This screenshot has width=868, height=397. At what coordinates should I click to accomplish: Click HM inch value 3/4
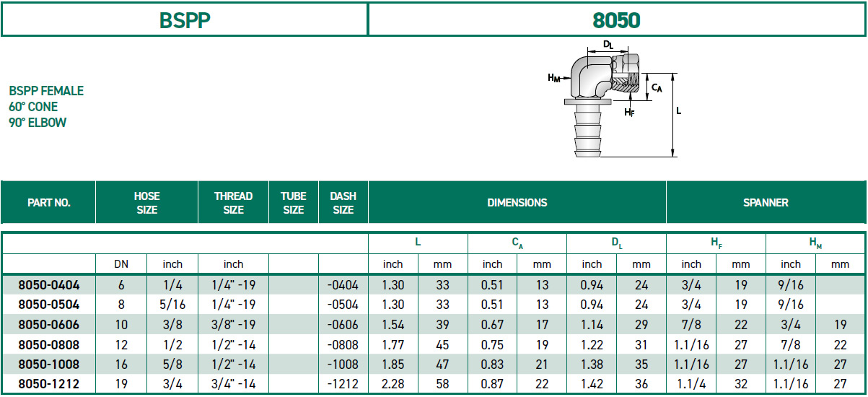point(791,325)
